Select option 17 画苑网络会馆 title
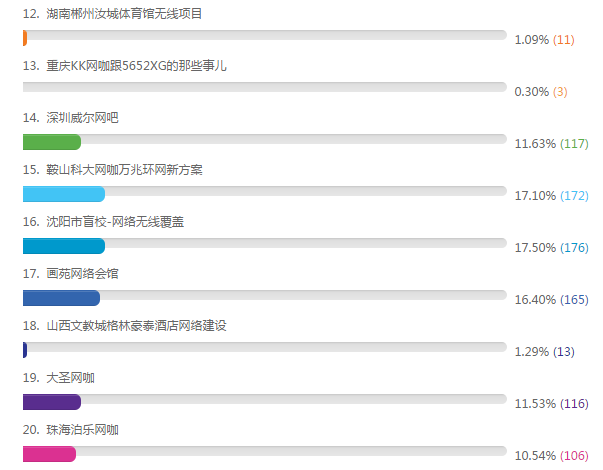The image size is (603, 470). pos(70,274)
